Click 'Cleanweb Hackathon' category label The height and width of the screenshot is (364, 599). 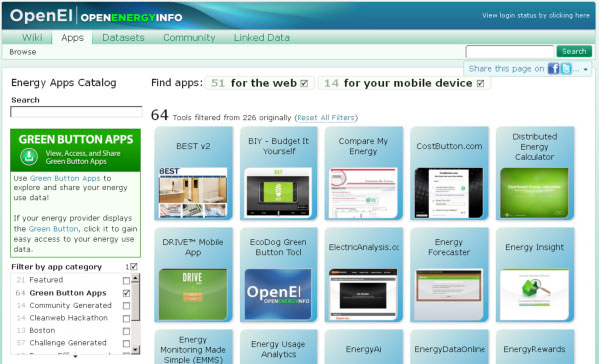coord(68,318)
